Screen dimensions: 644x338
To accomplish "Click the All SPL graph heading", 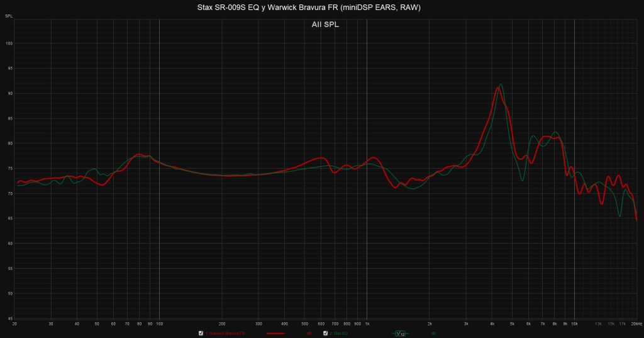I will (325, 25).
